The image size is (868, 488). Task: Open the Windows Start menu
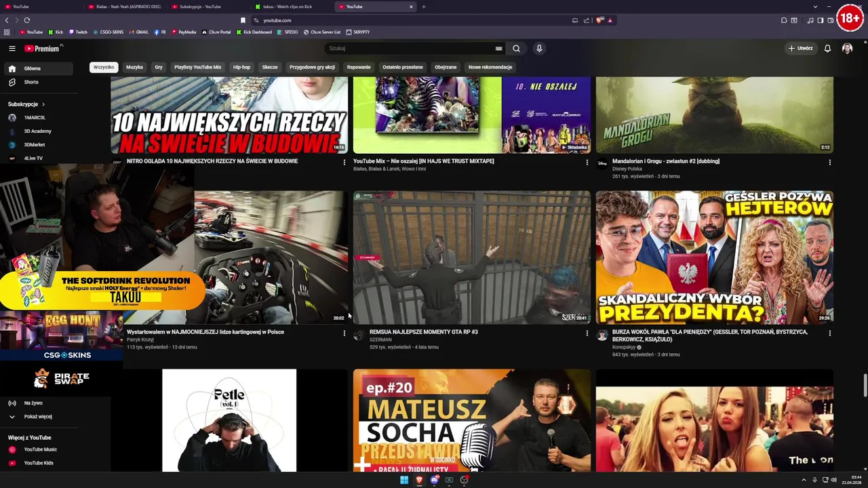404,480
